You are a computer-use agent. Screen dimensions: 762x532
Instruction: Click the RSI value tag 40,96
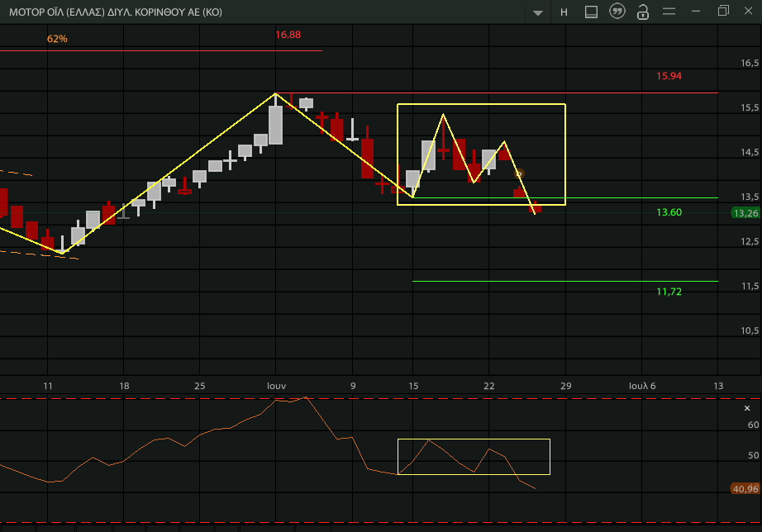point(745,489)
